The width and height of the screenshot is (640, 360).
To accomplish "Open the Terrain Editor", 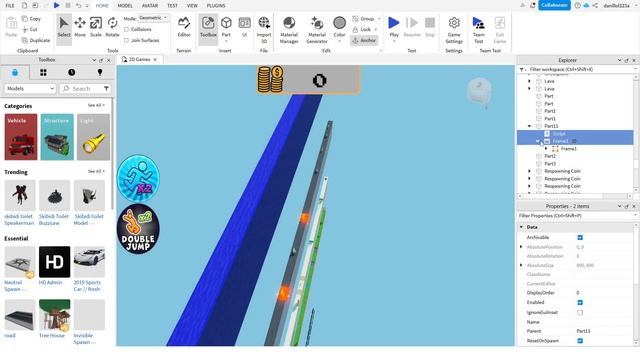I will 184,27.
